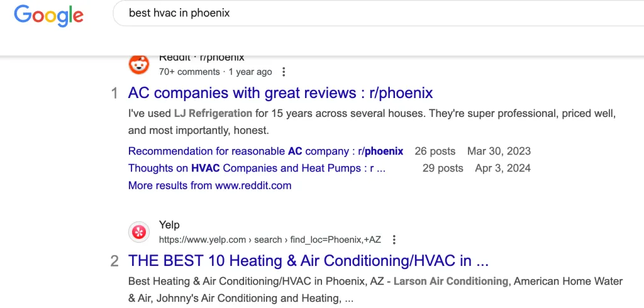
Task: Click the yelp.com URL breadcrumb
Action: (x=270, y=239)
